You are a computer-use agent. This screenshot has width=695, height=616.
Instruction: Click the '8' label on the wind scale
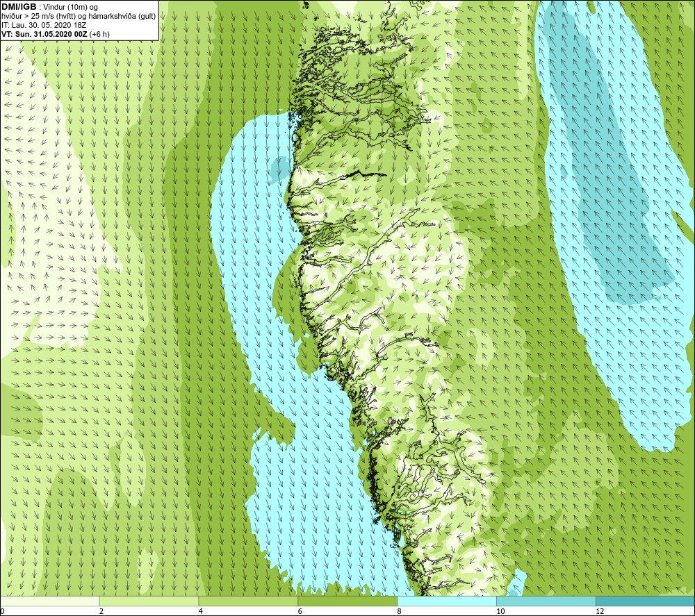coord(400,612)
